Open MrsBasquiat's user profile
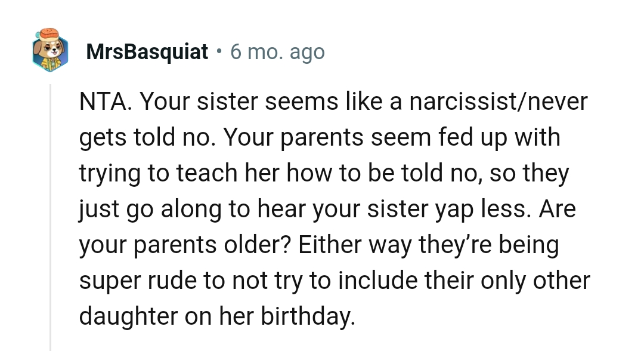The image size is (644, 351). 147,51
